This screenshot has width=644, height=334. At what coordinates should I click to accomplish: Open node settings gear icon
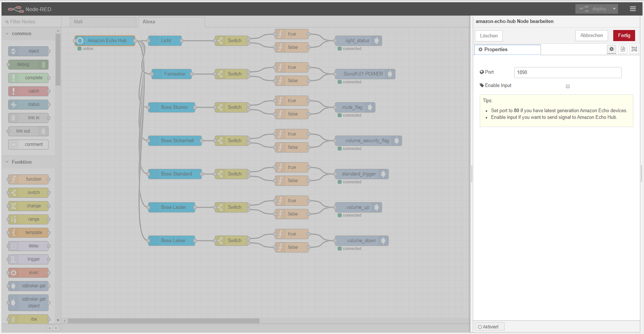[611, 49]
